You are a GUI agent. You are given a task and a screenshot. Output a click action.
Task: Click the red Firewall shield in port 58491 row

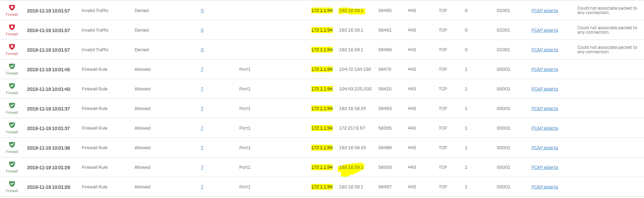[x=12, y=27]
